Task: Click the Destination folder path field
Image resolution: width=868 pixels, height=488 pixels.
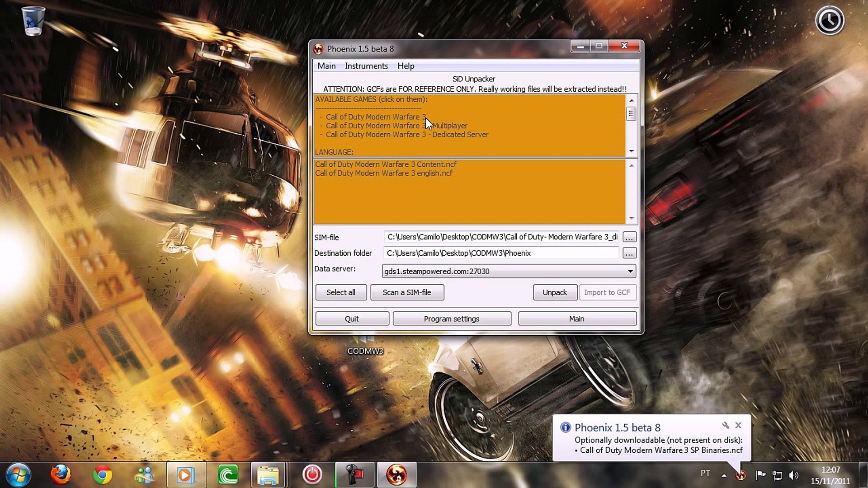Action: tap(501, 253)
